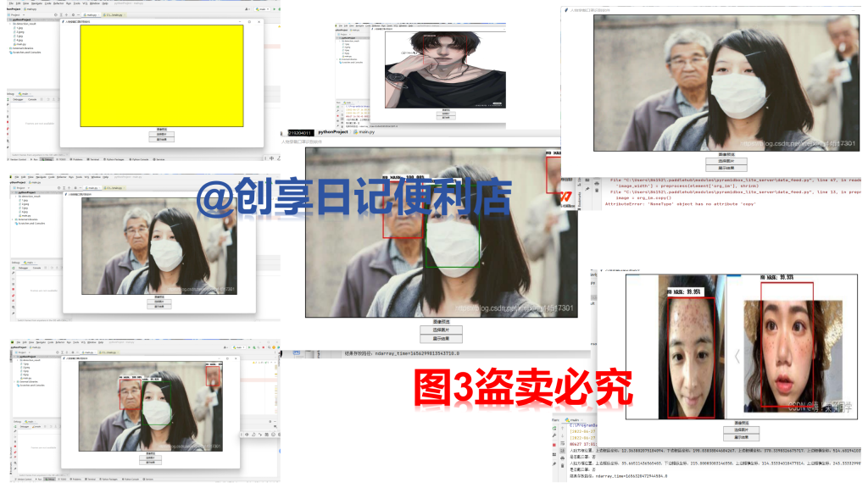Hide the Project tool window with minimize icon

[78, 15]
